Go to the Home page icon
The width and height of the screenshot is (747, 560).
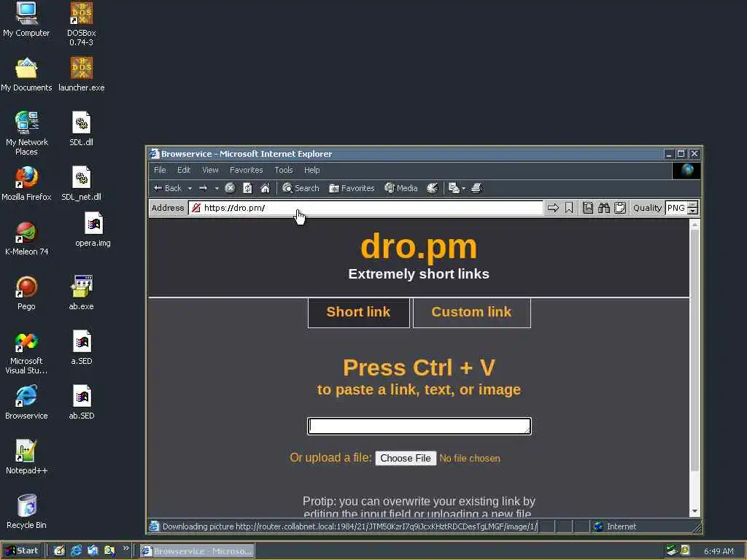tap(266, 188)
